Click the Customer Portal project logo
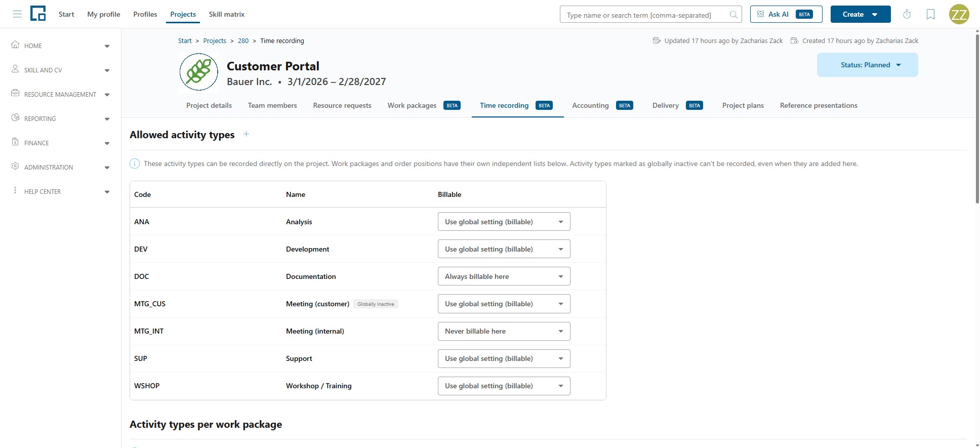 click(x=198, y=73)
